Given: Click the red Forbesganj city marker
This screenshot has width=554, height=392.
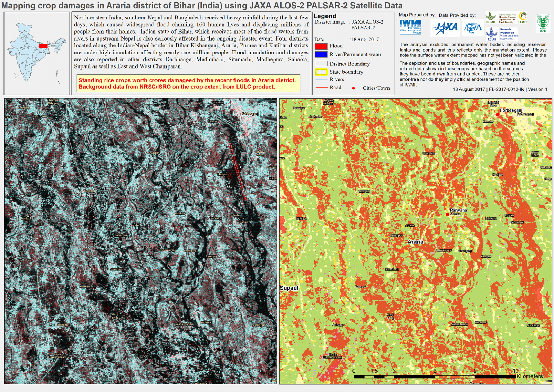Looking at the screenshot, I should (x=498, y=115).
